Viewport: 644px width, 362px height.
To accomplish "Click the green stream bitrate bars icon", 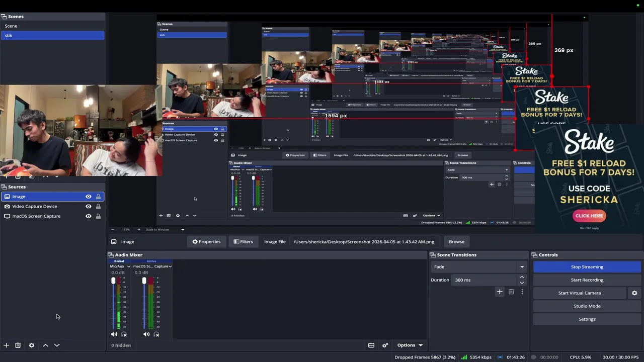I will (x=464, y=357).
